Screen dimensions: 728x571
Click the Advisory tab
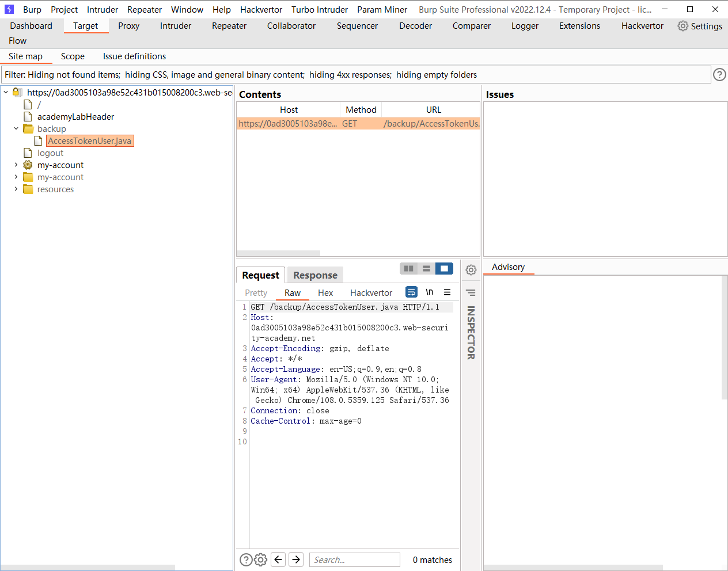[x=509, y=267]
